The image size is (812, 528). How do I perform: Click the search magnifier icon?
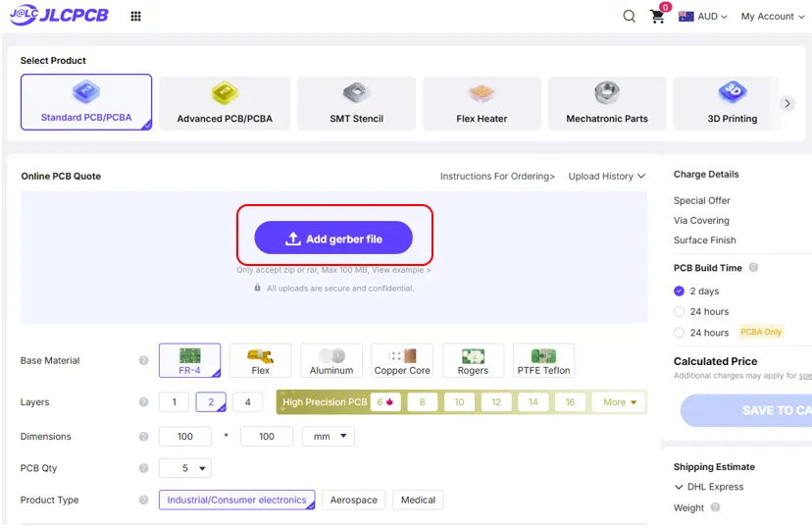[x=630, y=16]
